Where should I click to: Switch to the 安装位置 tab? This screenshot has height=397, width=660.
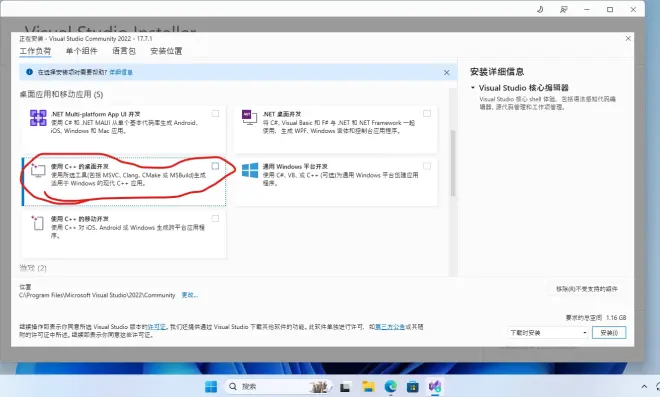coord(166,51)
